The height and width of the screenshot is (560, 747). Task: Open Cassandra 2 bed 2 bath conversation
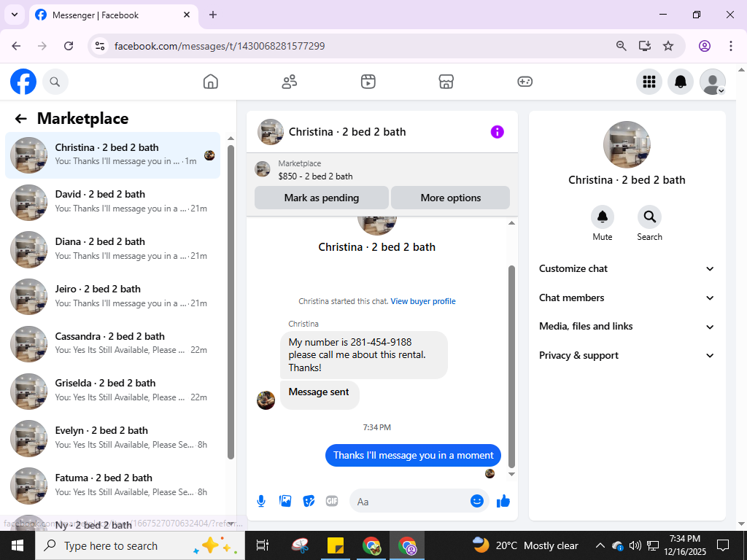point(112,344)
